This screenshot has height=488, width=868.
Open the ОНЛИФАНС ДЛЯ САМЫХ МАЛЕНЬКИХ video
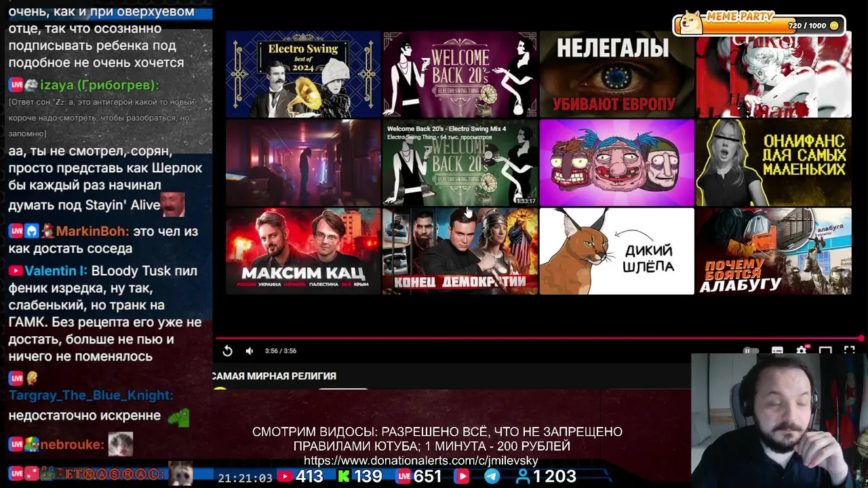pyautogui.click(x=774, y=163)
